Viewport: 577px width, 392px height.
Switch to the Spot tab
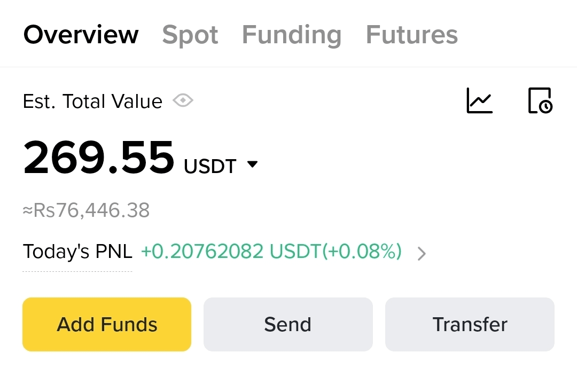(x=190, y=35)
